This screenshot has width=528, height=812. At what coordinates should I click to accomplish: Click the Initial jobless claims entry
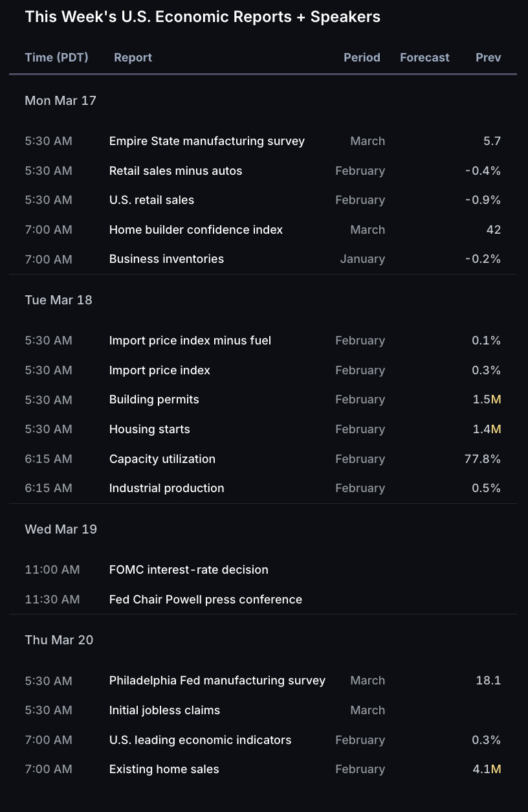coord(164,710)
